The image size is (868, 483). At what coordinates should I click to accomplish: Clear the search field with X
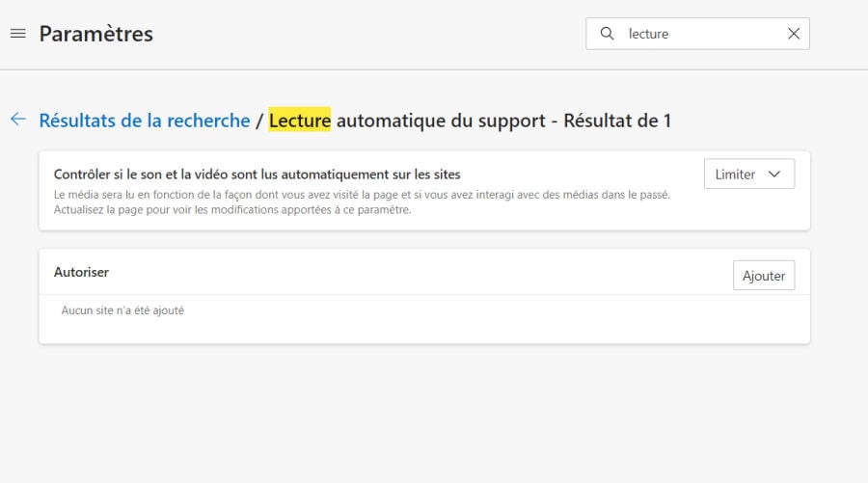[x=794, y=34]
